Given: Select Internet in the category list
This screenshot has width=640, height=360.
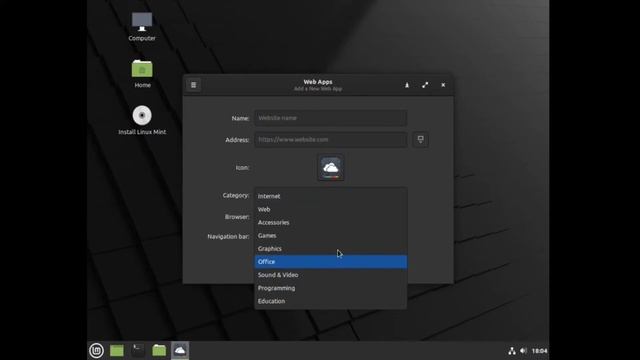Looking at the screenshot, I should point(331,196).
